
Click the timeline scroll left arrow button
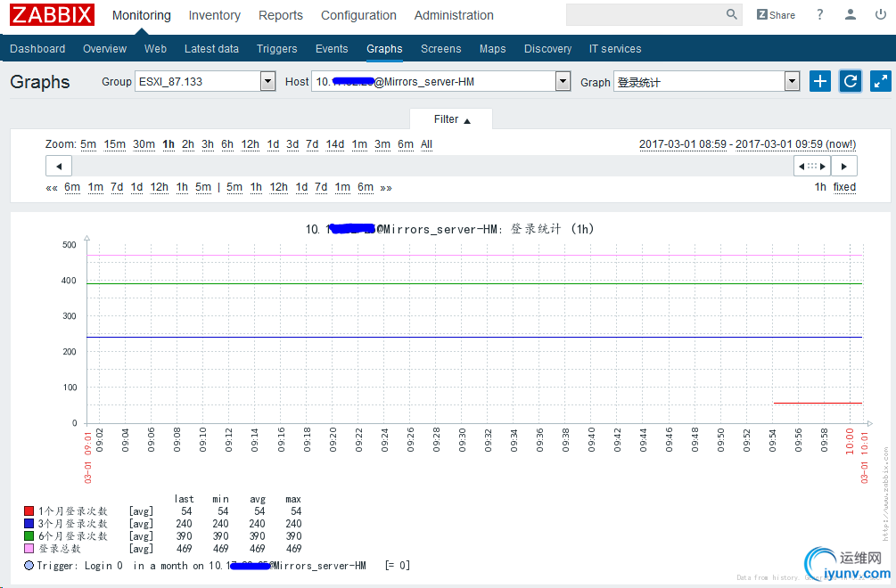click(59, 167)
